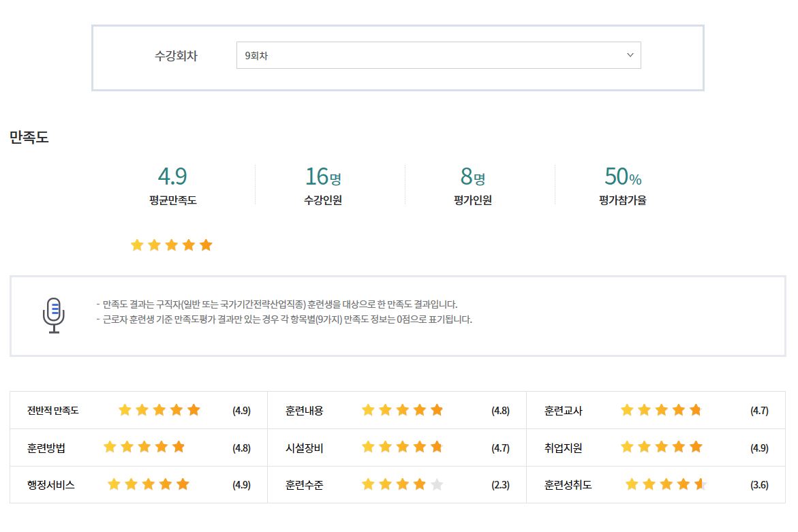The height and width of the screenshot is (532, 798).
Task: Click the (2.3) score for 훈련수준
Action: coord(500,486)
